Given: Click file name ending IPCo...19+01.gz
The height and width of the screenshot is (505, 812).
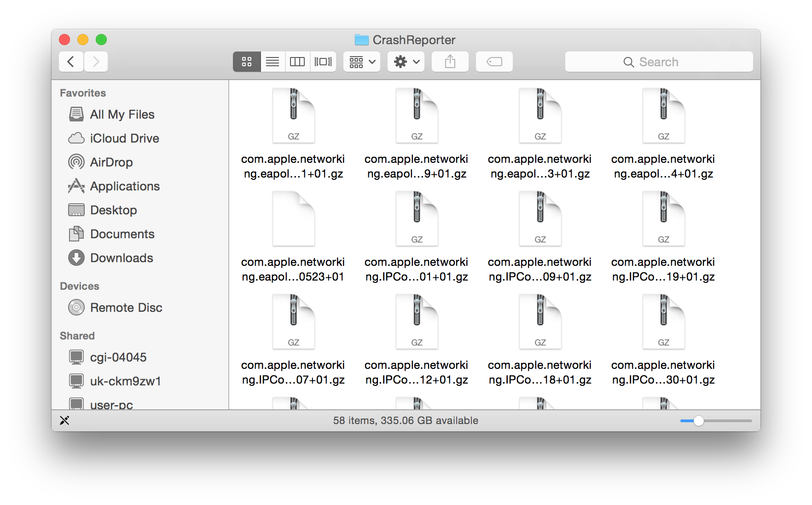Looking at the screenshot, I should pos(663,270).
